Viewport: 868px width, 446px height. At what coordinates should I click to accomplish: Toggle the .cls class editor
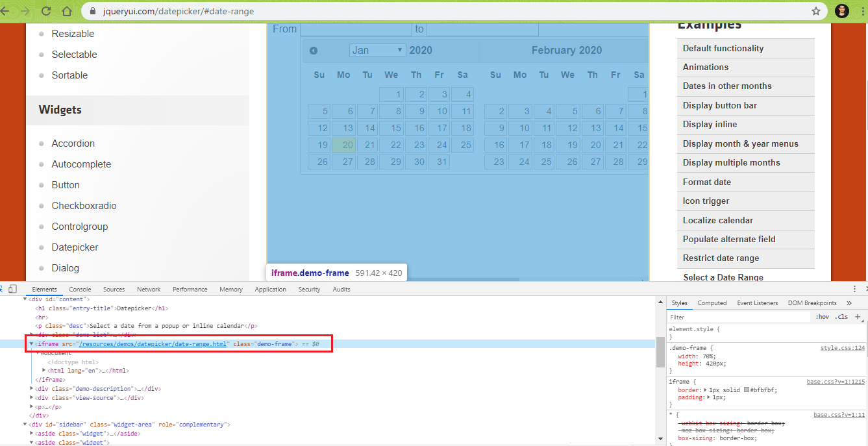coord(841,316)
